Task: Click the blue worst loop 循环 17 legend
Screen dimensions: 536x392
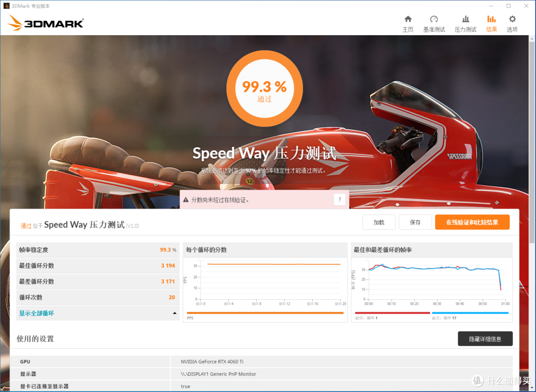Action: point(470,313)
